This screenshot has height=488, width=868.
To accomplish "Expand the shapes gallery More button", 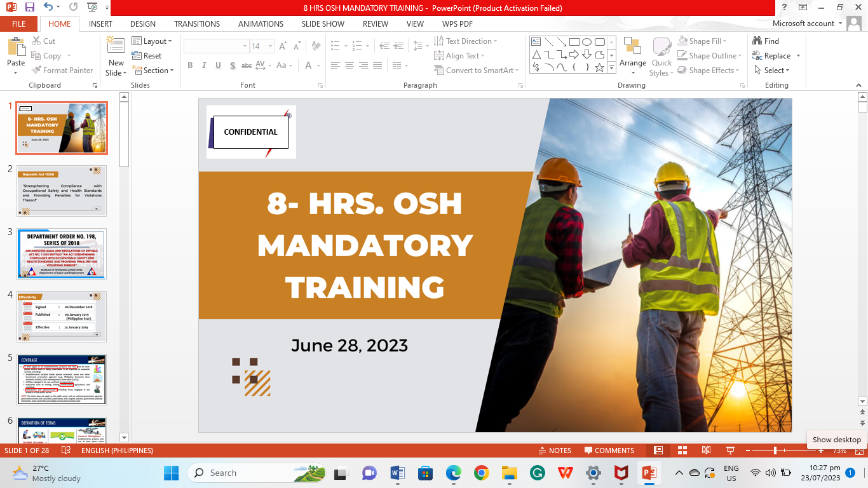I will coord(612,67).
